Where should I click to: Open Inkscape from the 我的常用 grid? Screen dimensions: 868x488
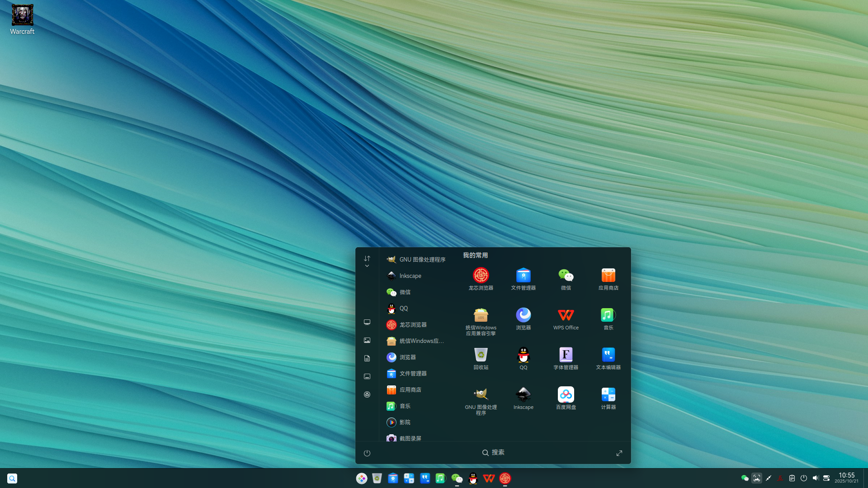523,398
